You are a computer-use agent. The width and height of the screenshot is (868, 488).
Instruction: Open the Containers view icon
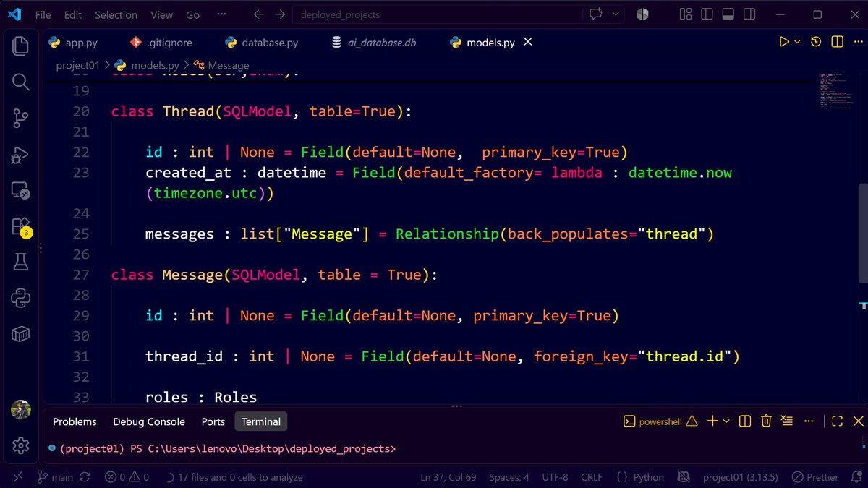click(21, 334)
